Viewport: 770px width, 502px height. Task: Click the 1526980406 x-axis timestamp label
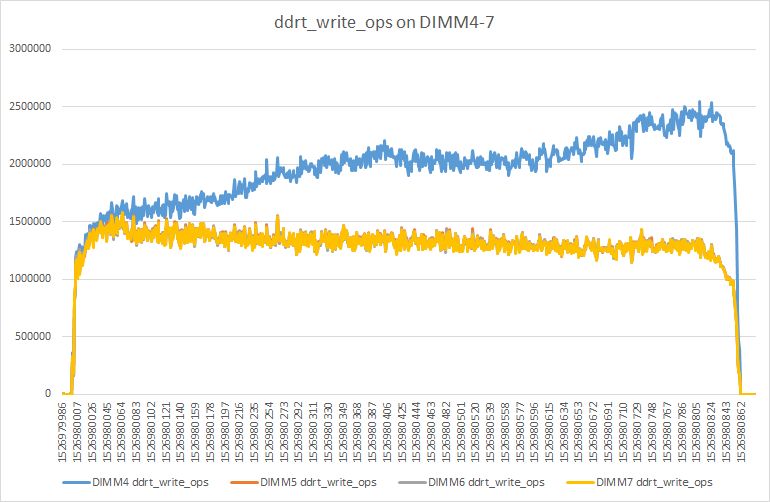pos(387,432)
